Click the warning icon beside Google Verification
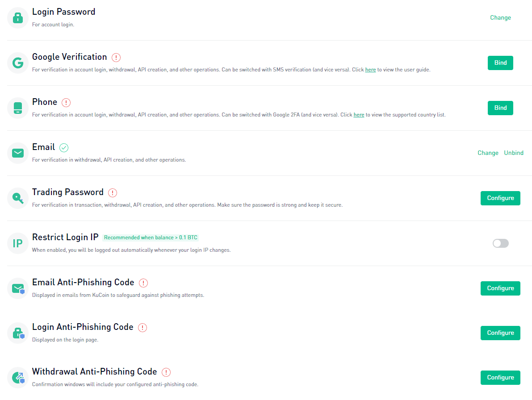This screenshot has width=532, height=400. point(116,57)
